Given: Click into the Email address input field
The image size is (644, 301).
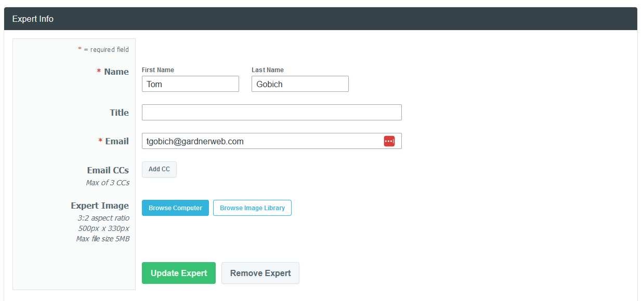Looking at the screenshot, I should 260,141.
